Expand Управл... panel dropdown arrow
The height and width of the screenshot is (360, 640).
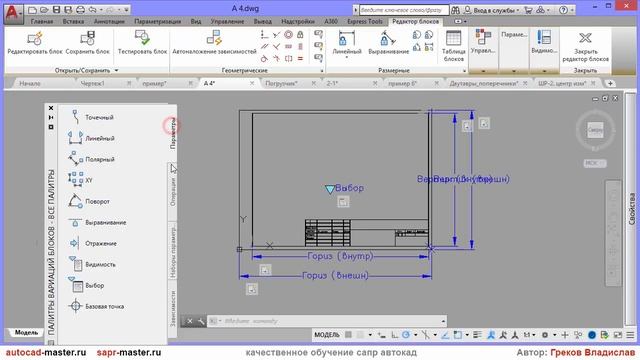(x=484, y=71)
